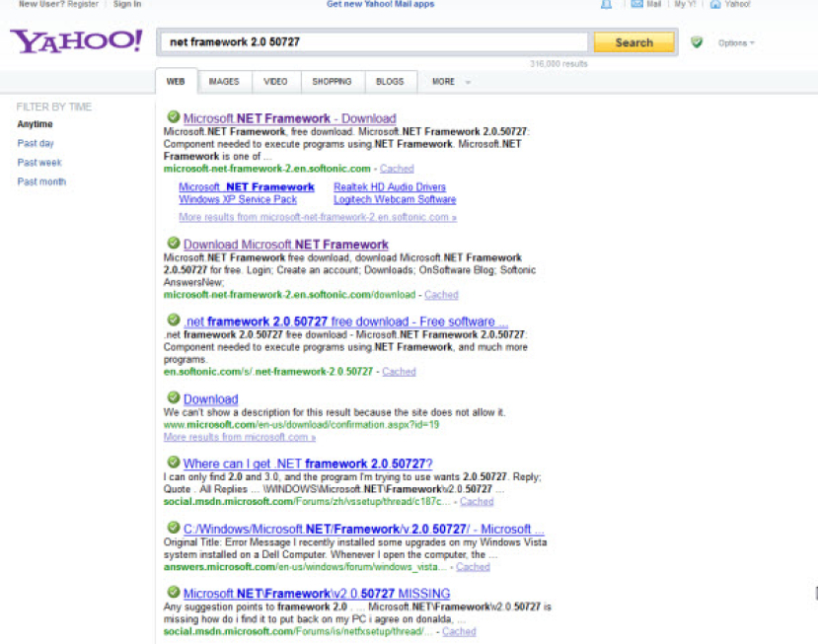Expand the MORE search categories menu
Screen dimensions: 818x644
451,82
